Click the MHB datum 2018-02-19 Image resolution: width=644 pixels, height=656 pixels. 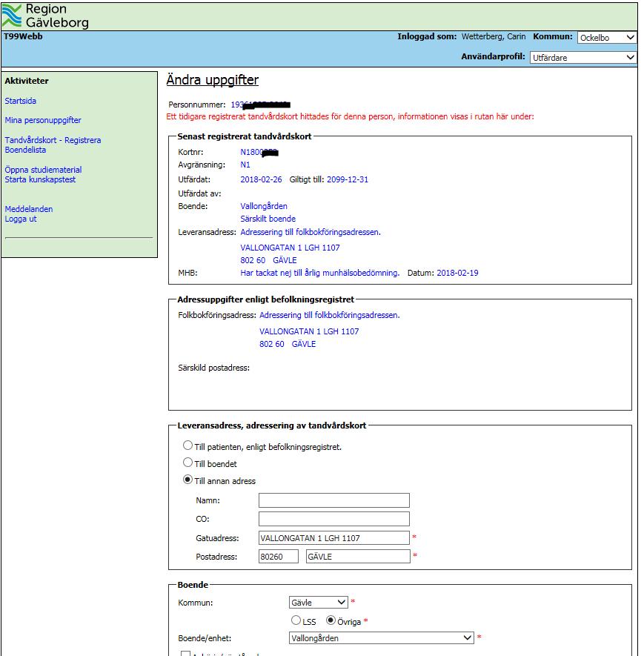click(x=457, y=274)
